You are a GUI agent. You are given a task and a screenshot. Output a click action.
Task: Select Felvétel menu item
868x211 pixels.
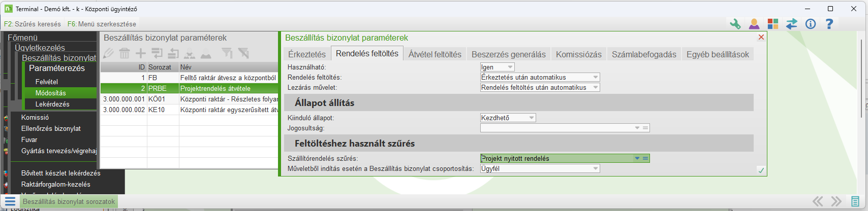point(47,82)
